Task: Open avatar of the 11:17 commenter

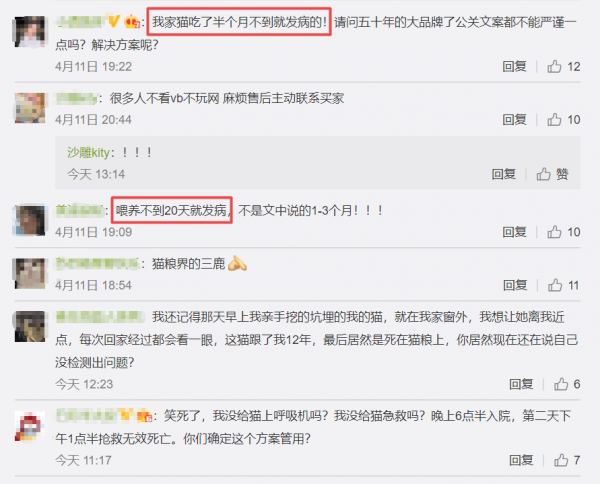Action: click(x=30, y=426)
